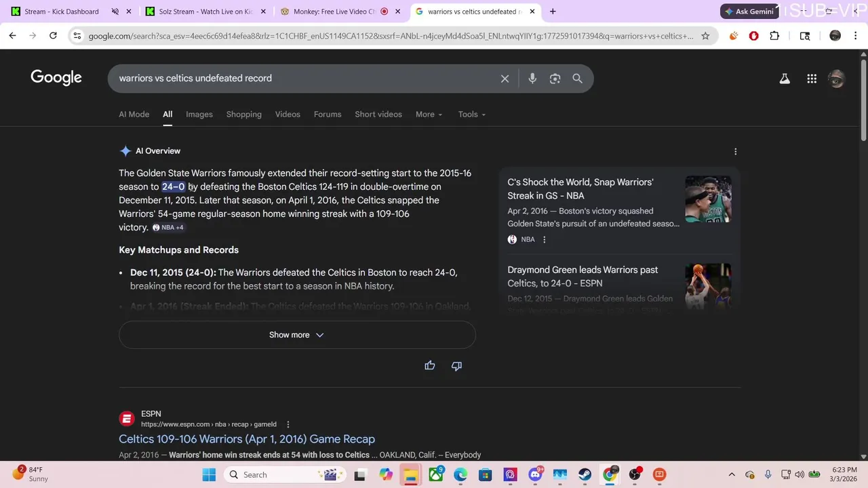Select the Shopping search tab
Screen dimensions: 868x488
coord(243,115)
